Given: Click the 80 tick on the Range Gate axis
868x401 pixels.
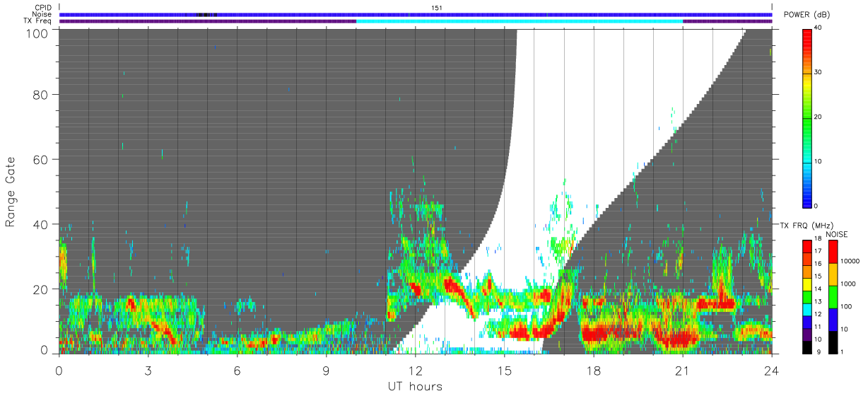Looking at the screenshot, I should pyautogui.click(x=41, y=95).
